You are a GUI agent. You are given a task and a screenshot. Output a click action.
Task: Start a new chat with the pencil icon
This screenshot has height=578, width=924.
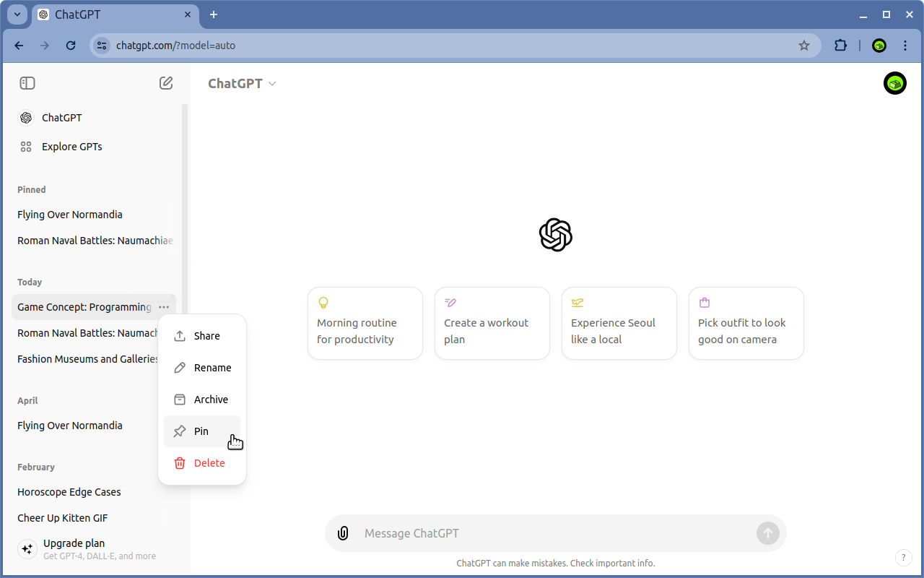(166, 83)
